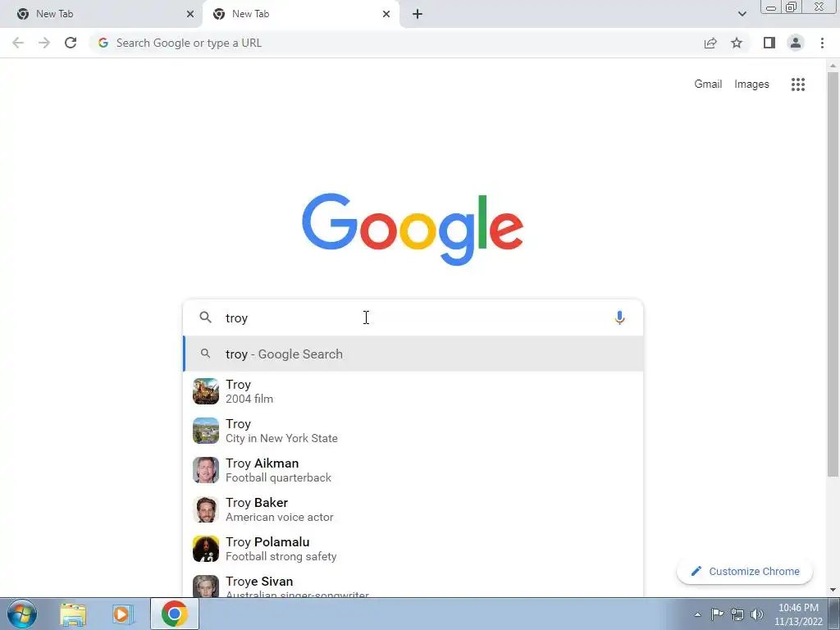Screen dimensions: 840x630
Task: Choose 'troy - Google Search' suggestion
Action: 413,354
